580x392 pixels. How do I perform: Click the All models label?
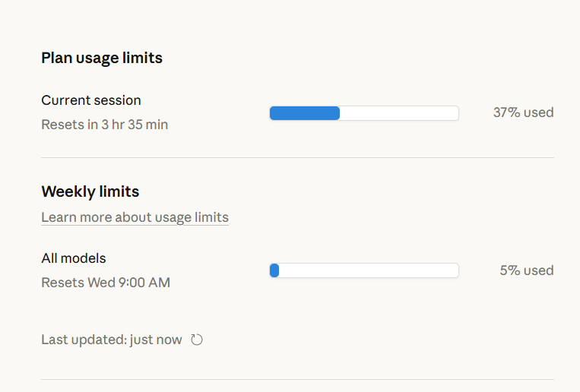[74, 258]
